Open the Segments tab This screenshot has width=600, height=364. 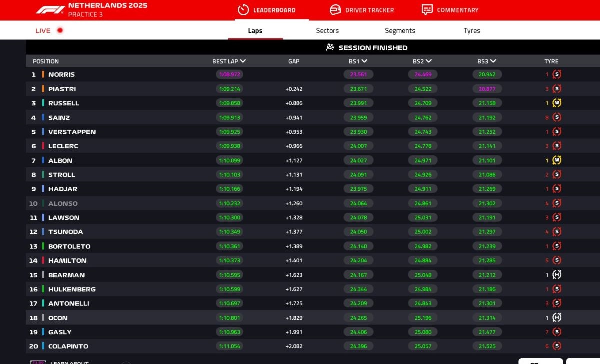[400, 31]
